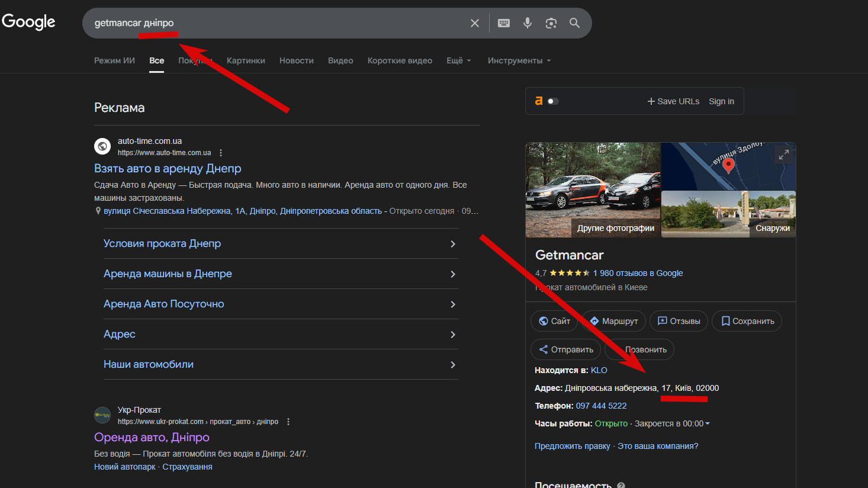The image size is (868, 488).
Task: Toggle the extension switch next to orange logo
Action: (552, 101)
